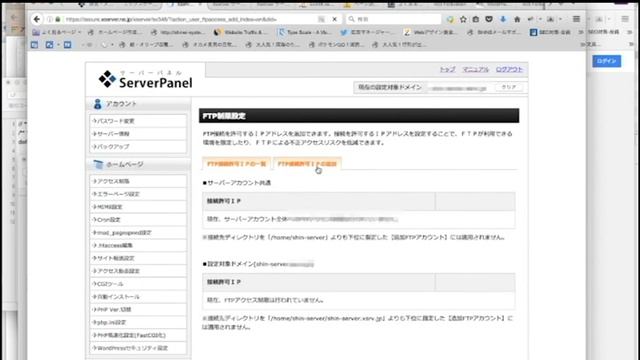The width and height of the screenshot is (640, 360).
Task: Open the Firefox hamburger menu
Action: coord(576,19)
